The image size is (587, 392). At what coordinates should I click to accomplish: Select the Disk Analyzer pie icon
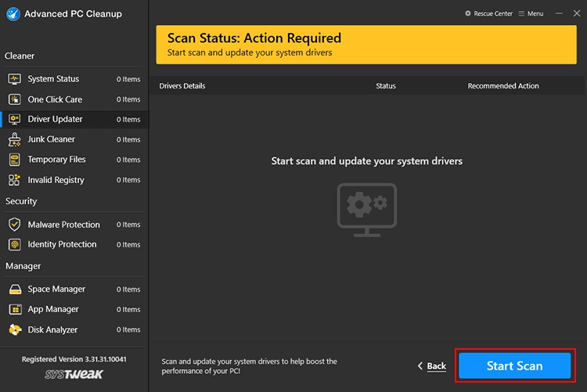point(14,329)
